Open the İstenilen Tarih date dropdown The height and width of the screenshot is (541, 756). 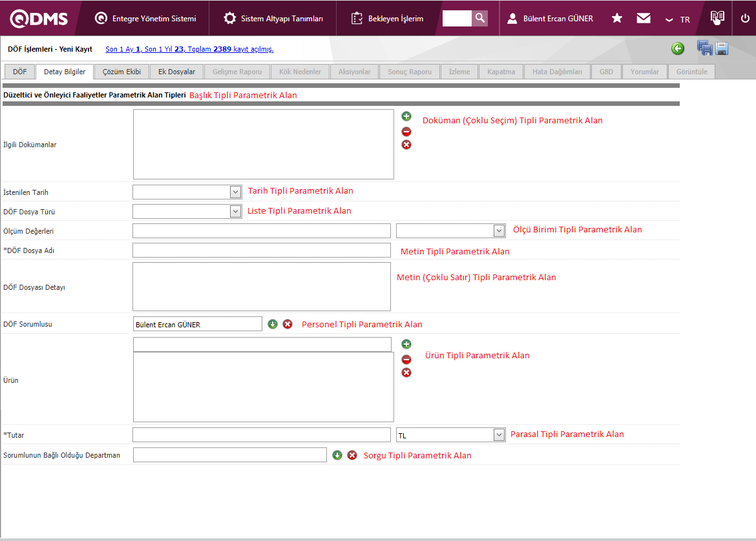coord(235,192)
